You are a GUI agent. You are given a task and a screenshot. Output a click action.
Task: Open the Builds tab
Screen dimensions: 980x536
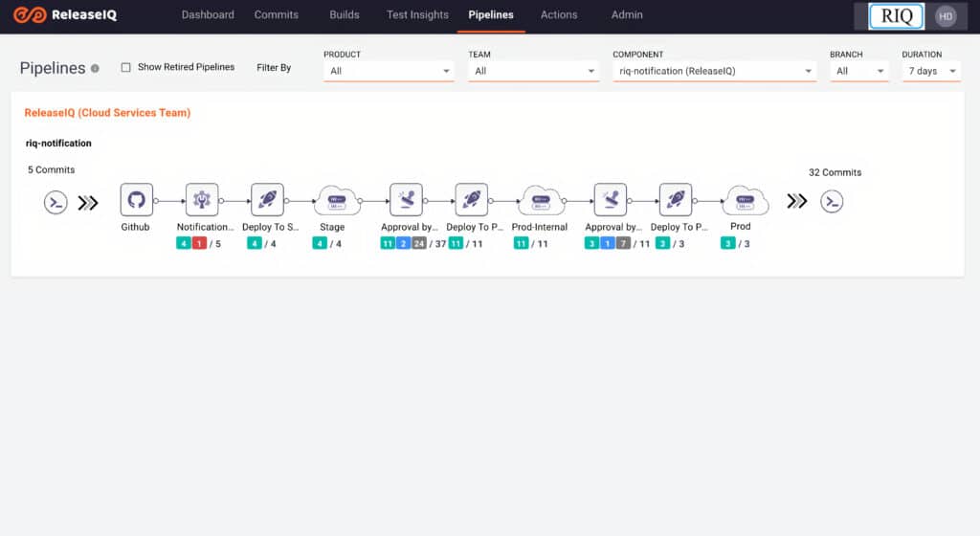coord(345,15)
